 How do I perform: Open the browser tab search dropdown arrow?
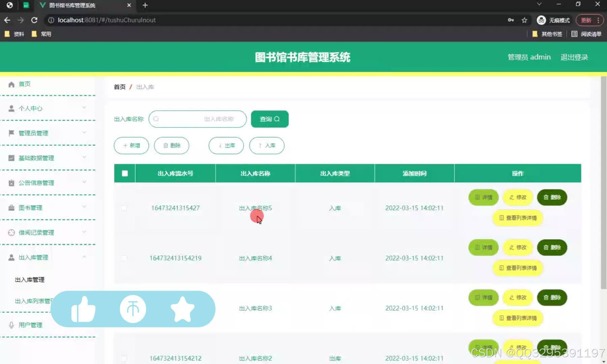pyautogui.click(x=539, y=4)
